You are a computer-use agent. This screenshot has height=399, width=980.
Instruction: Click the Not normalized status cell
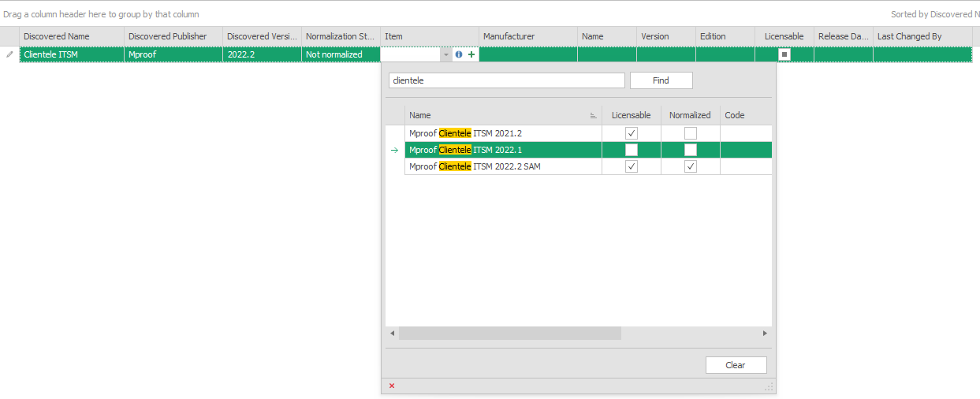click(x=341, y=54)
